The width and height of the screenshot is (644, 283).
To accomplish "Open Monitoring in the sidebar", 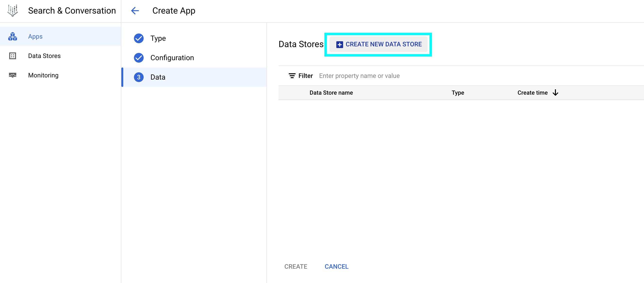I will coord(43,75).
